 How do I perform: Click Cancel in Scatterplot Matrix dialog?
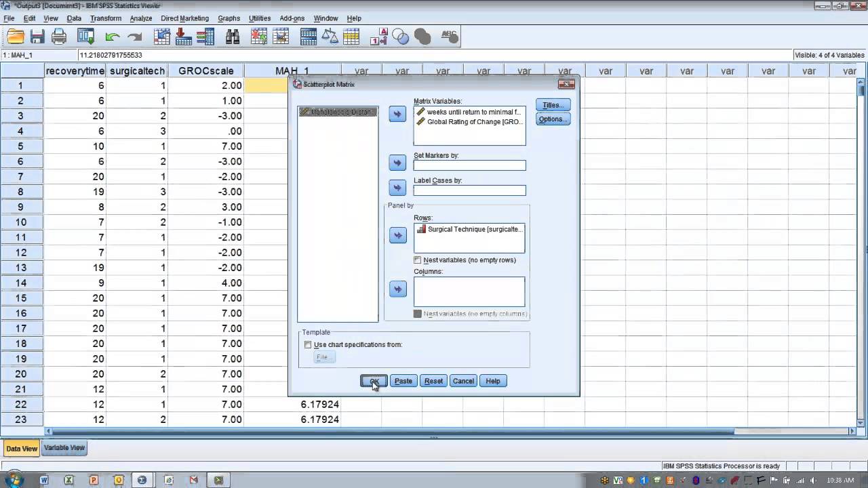(463, 381)
